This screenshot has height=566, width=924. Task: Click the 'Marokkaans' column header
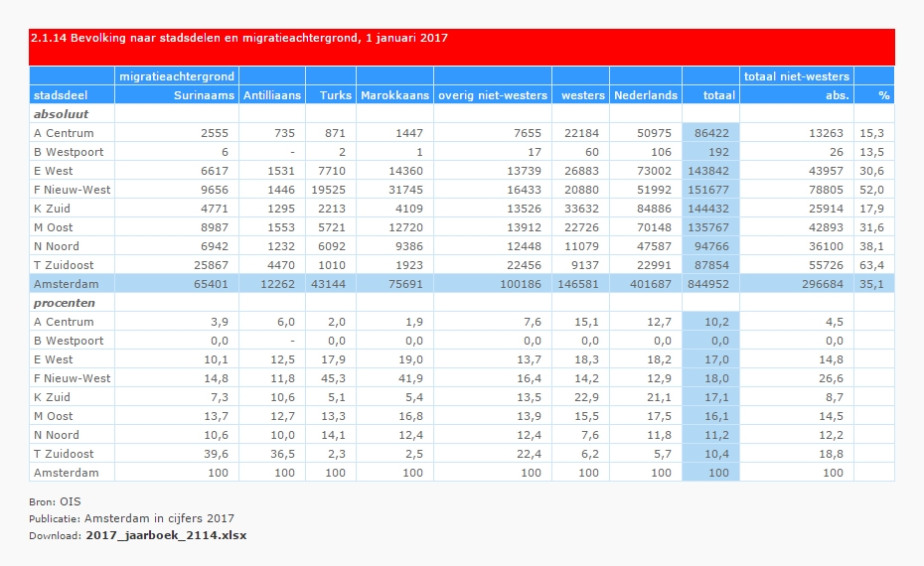point(394,95)
